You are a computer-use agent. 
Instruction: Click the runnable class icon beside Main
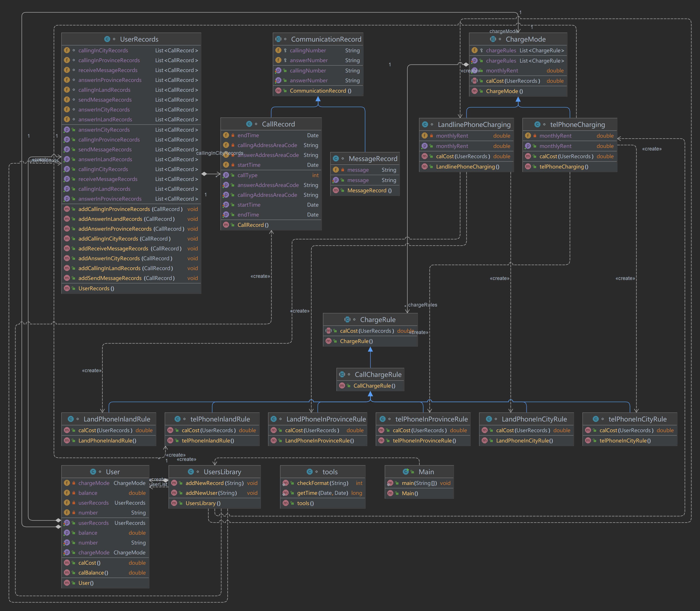(x=406, y=472)
